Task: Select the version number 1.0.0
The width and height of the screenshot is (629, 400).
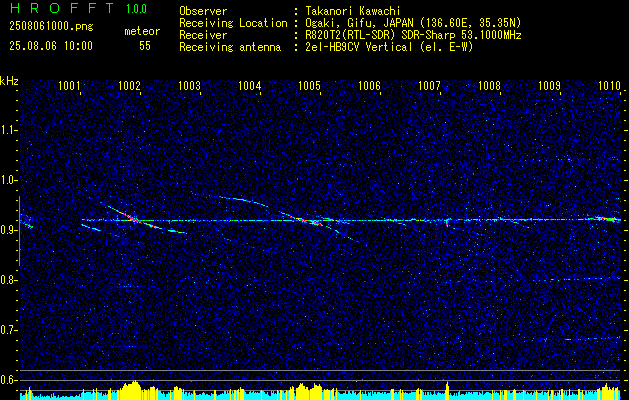Action: click(x=136, y=9)
